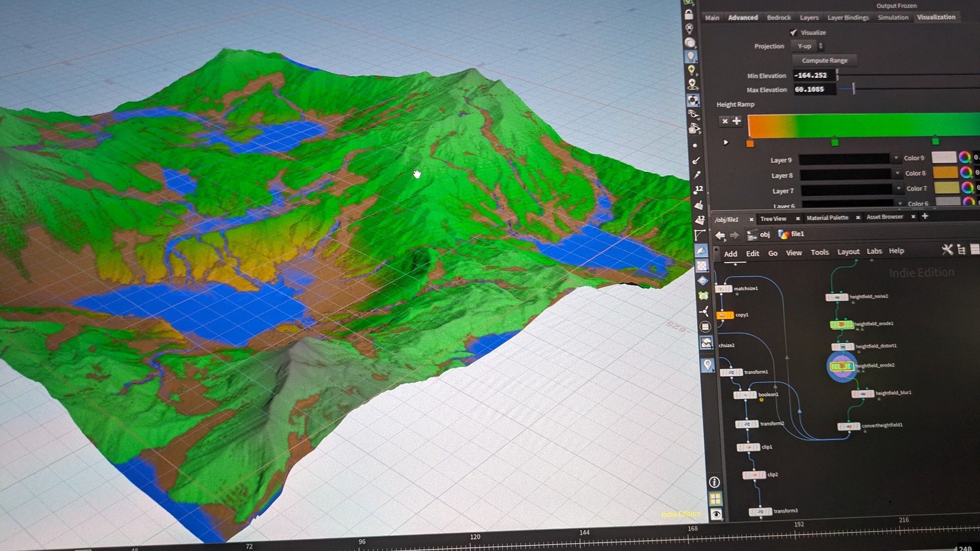Switch to the Layers tab
This screenshot has width=980, height=551.
[809, 18]
